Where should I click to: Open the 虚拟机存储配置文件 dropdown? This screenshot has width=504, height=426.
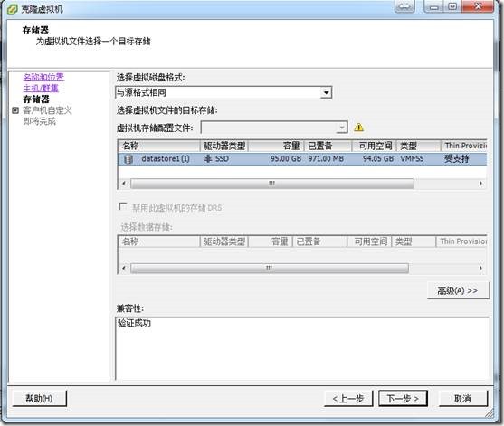[342, 128]
